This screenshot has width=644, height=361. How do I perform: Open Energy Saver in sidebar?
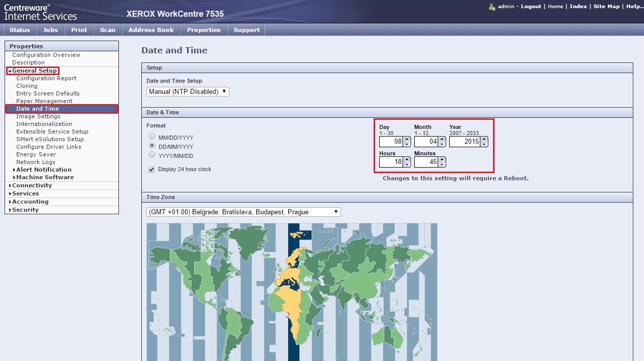[36, 154]
